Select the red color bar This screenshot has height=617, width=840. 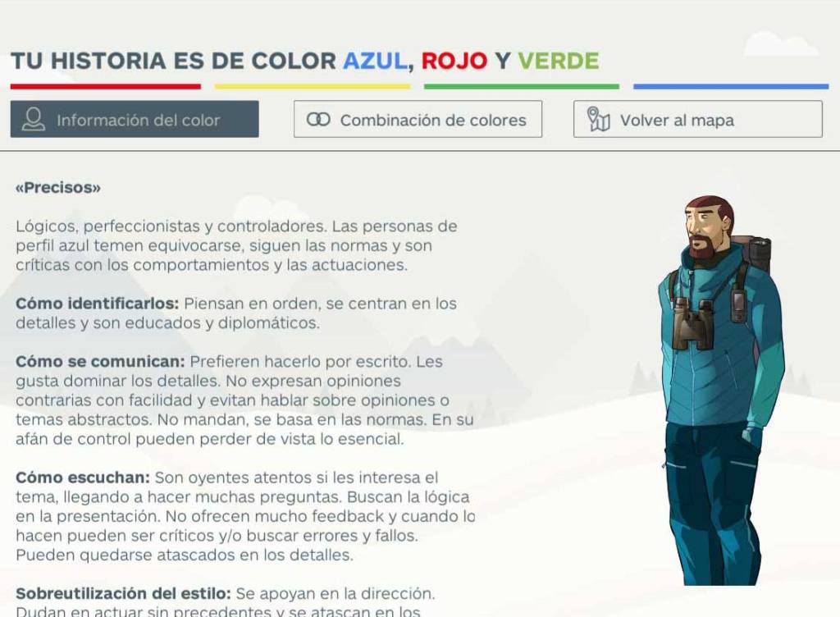(x=105, y=86)
